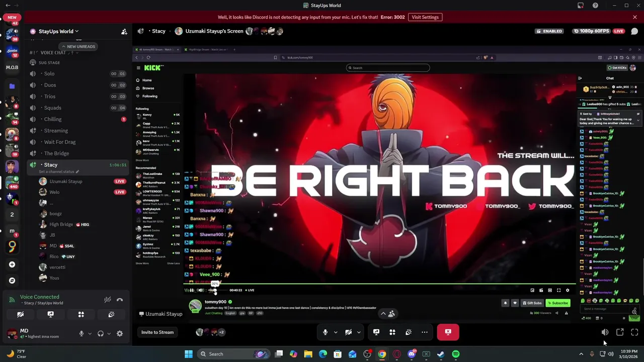Click Visit Settings in mic error banner
Viewport: 644px width, 362px height.
coord(425,17)
